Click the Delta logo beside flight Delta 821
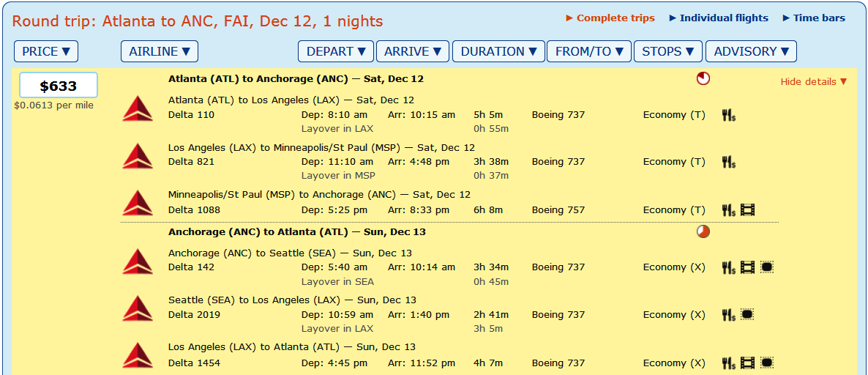 [138, 155]
